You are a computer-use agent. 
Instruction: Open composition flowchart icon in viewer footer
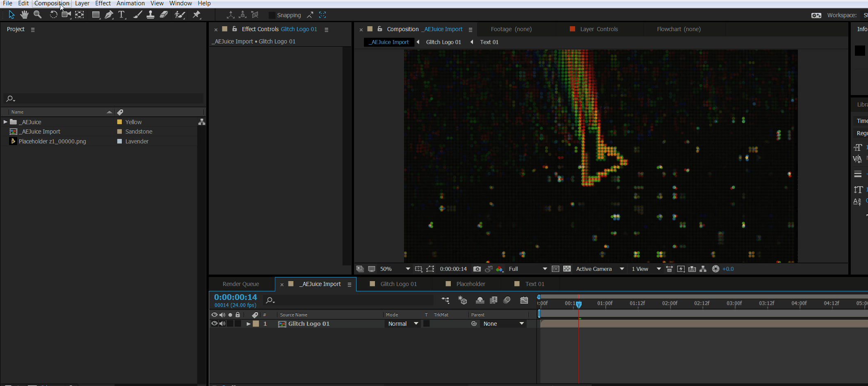pyautogui.click(x=703, y=269)
